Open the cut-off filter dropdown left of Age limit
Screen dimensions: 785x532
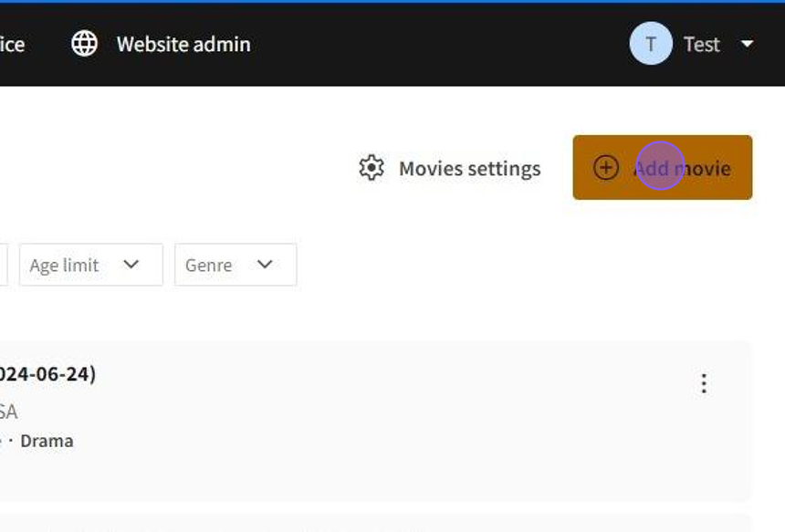[3, 265]
